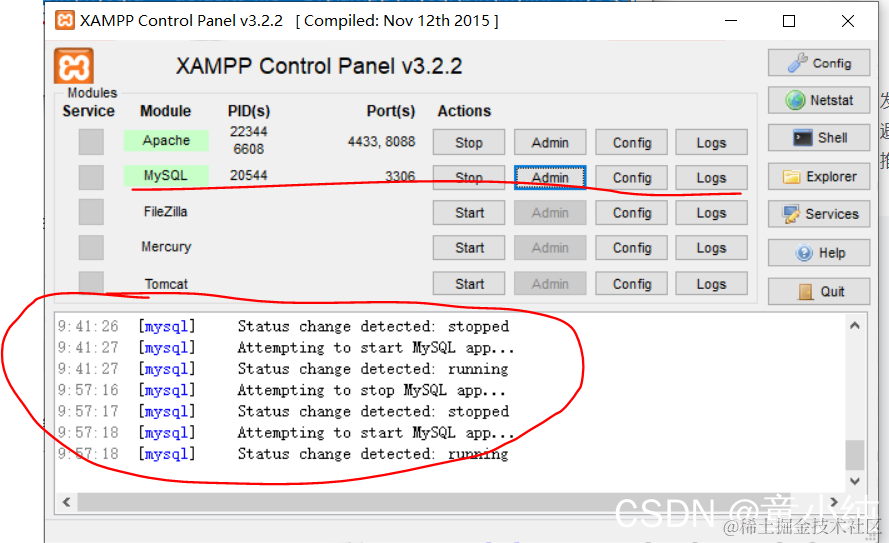Viewport: 889px width, 543px height.
Task: Open Netstat globe button
Action: click(819, 100)
